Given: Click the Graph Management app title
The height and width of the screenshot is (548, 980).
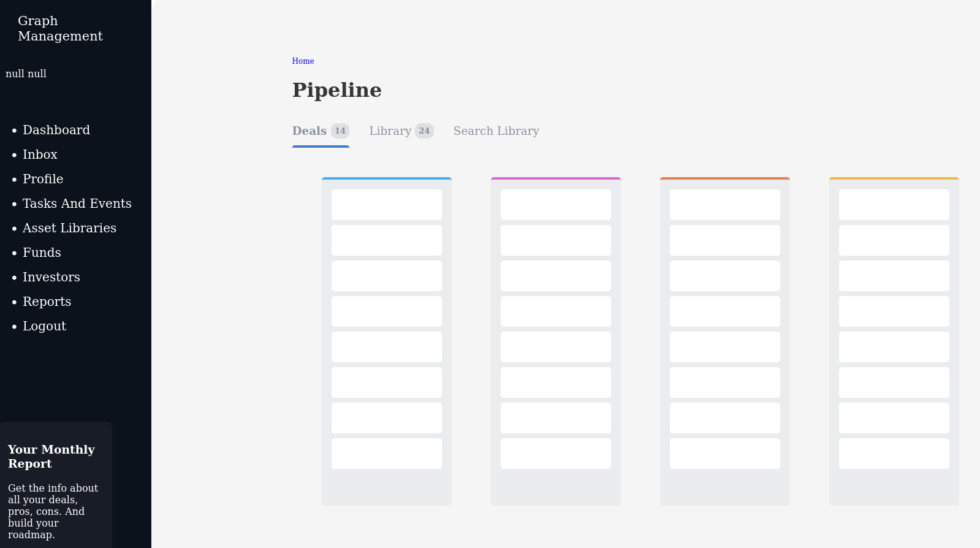Looking at the screenshot, I should [x=60, y=28].
